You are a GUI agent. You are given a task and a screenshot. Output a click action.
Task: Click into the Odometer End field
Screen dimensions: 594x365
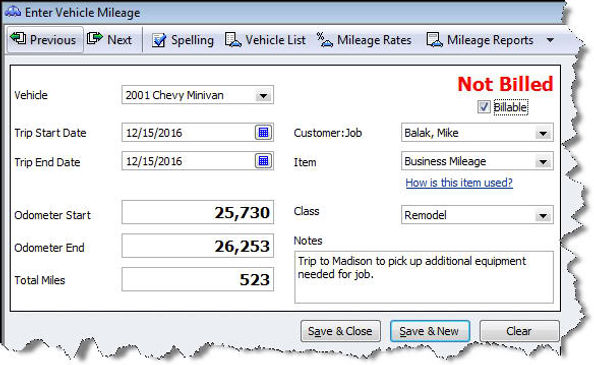[197, 246]
